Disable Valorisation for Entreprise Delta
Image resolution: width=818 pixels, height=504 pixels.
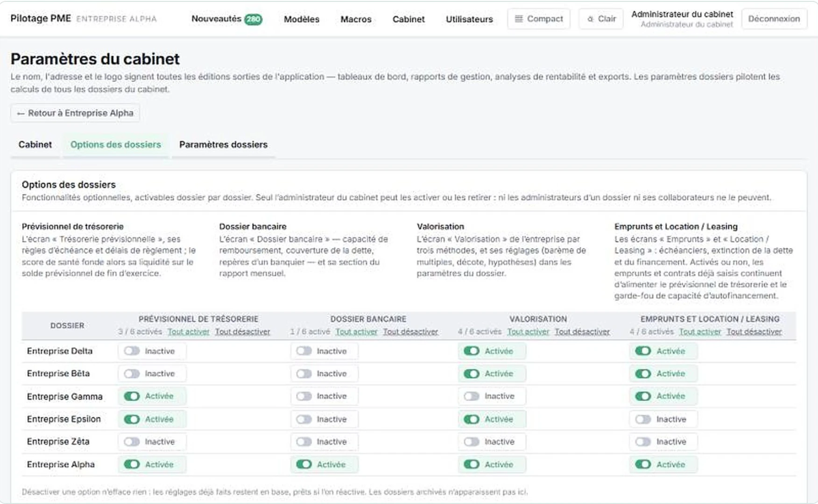(492, 351)
